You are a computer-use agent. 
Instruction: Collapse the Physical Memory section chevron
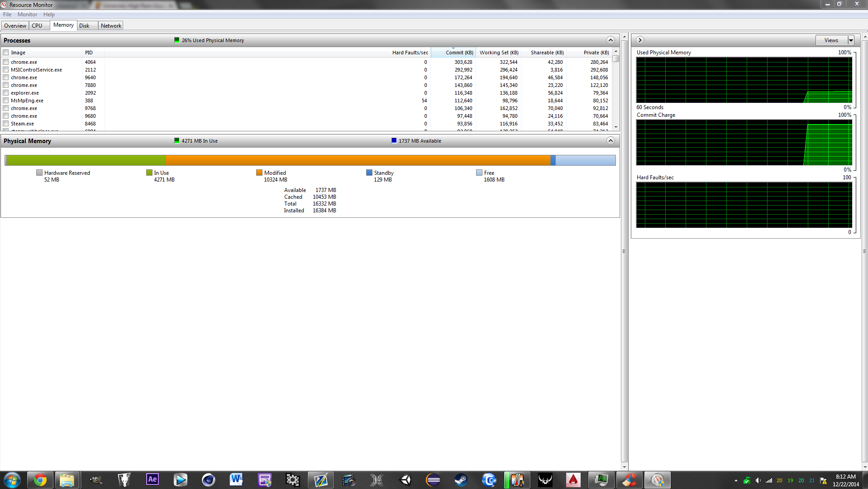pyautogui.click(x=610, y=140)
